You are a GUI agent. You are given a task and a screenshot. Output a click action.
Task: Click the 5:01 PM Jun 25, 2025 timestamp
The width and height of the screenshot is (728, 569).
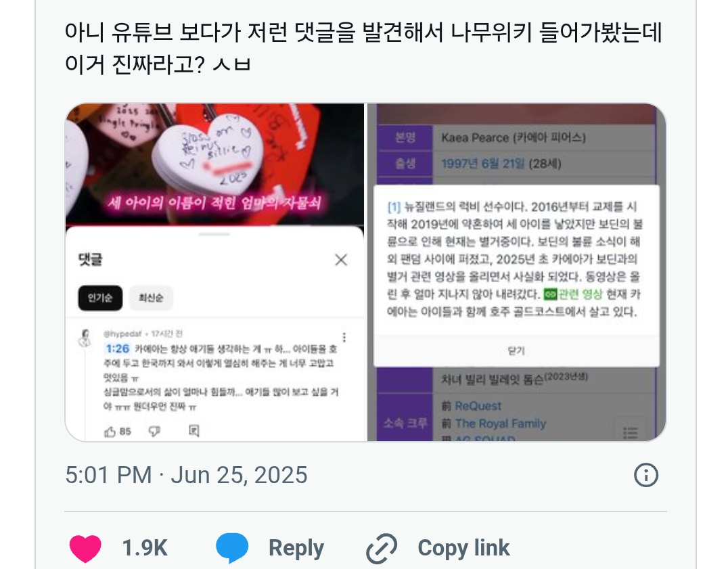click(186, 475)
